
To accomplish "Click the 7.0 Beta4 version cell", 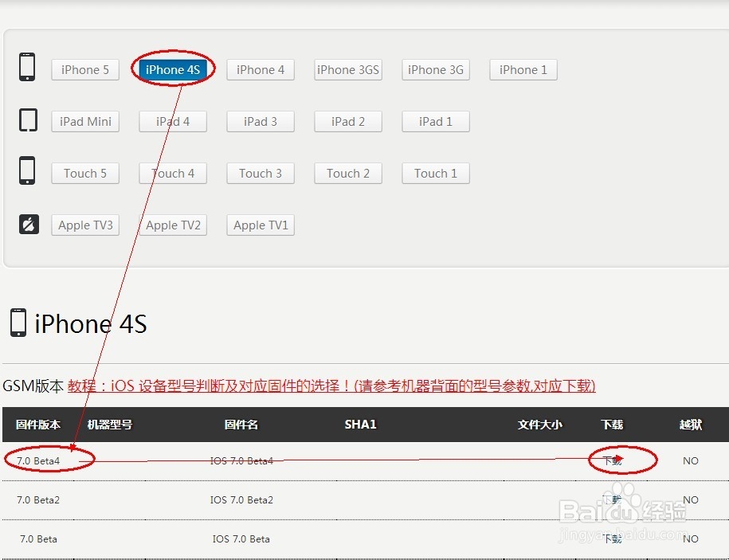I will point(38,460).
